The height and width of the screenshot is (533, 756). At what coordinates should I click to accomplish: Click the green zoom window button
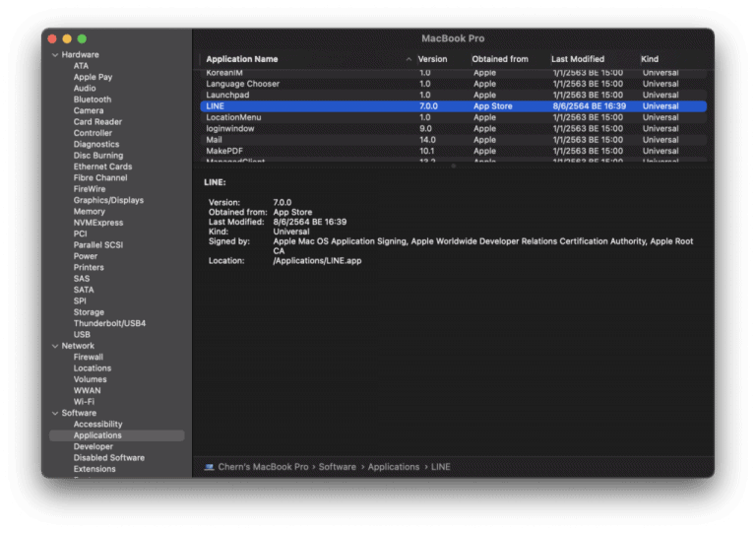click(x=82, y=38)
